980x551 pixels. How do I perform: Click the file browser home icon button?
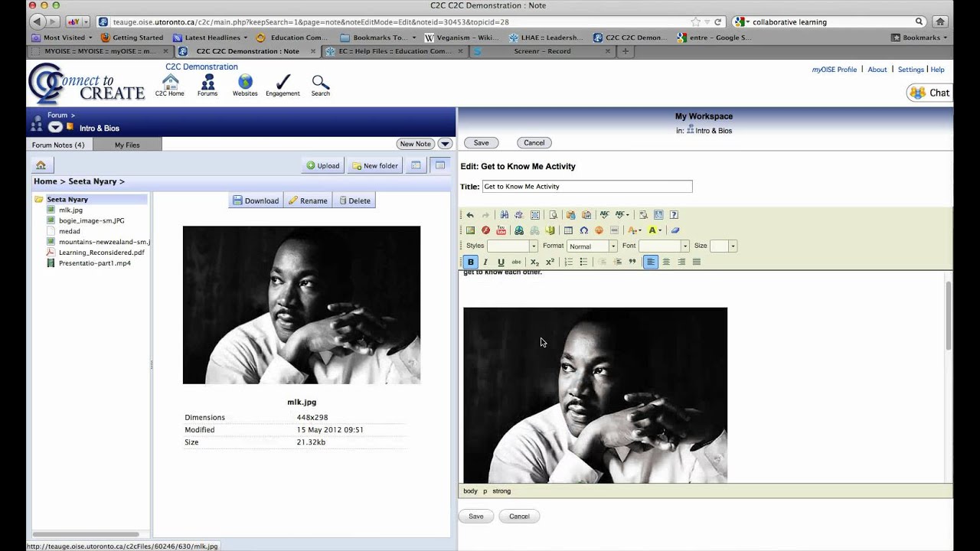click(41, 165)
